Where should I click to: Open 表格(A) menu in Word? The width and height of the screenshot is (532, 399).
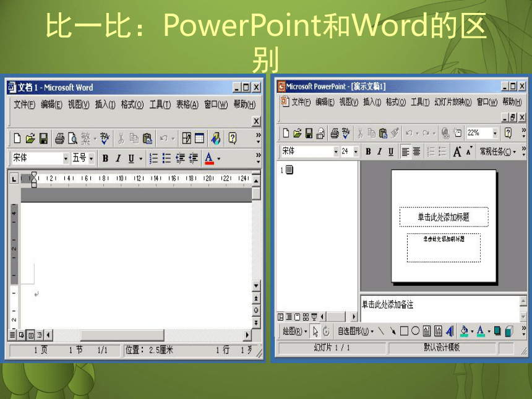tap(187, 105)
